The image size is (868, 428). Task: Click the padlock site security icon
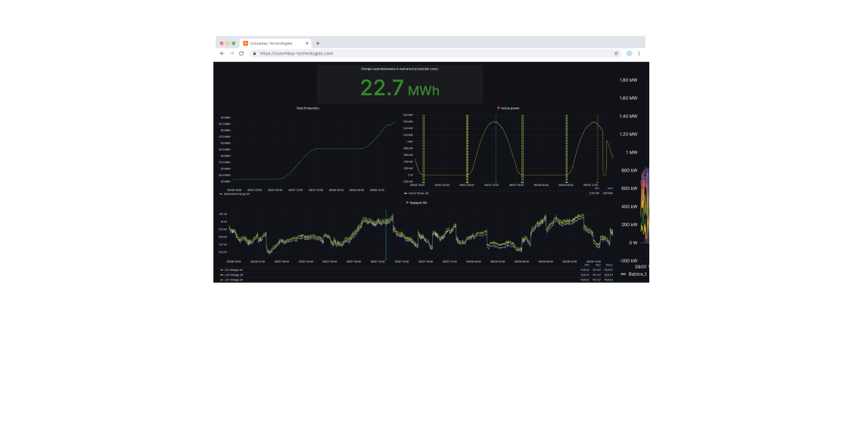click(x=254, y=54)
